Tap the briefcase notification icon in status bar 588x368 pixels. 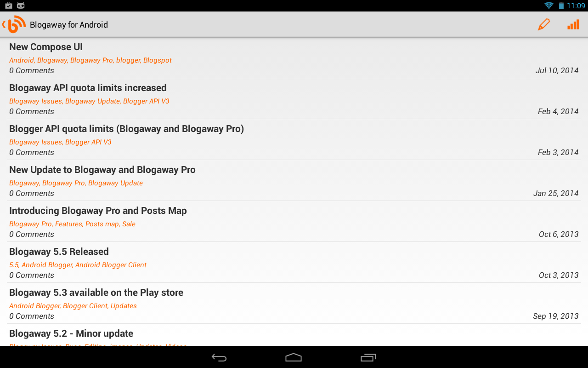(9, 6)
